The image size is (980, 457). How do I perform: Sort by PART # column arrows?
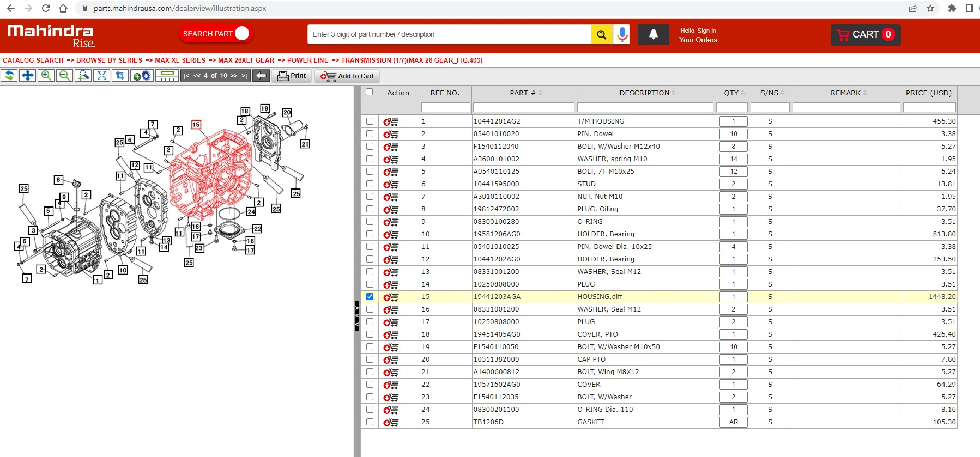[540, 93]
